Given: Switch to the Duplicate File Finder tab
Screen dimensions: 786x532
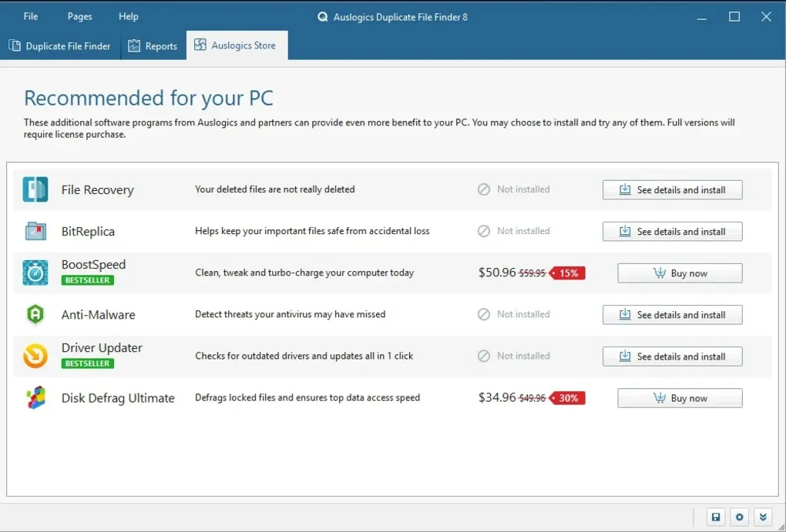Looking at the screenshot, I should pyautogui.click(x=59, y=46).
